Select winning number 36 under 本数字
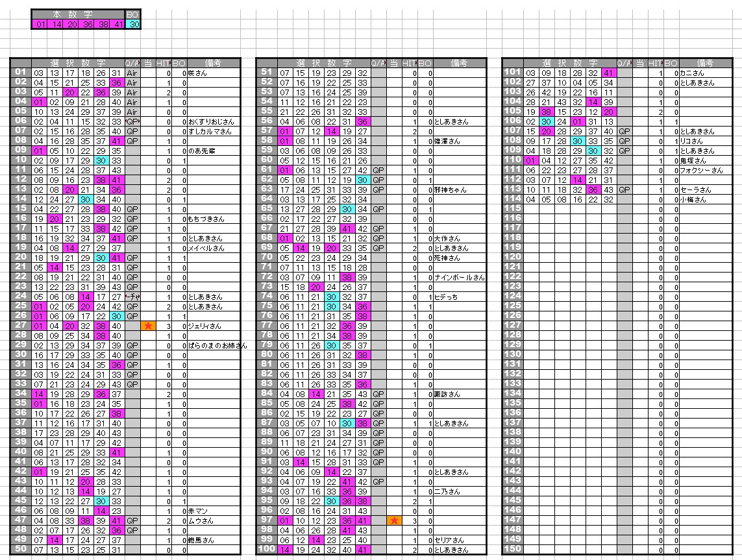 pos(88,24)
